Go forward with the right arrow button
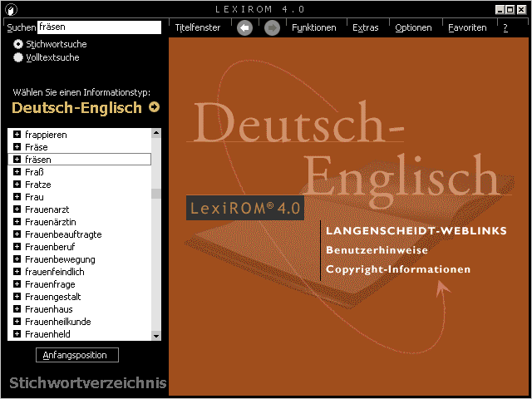 (x=272, y=27)
